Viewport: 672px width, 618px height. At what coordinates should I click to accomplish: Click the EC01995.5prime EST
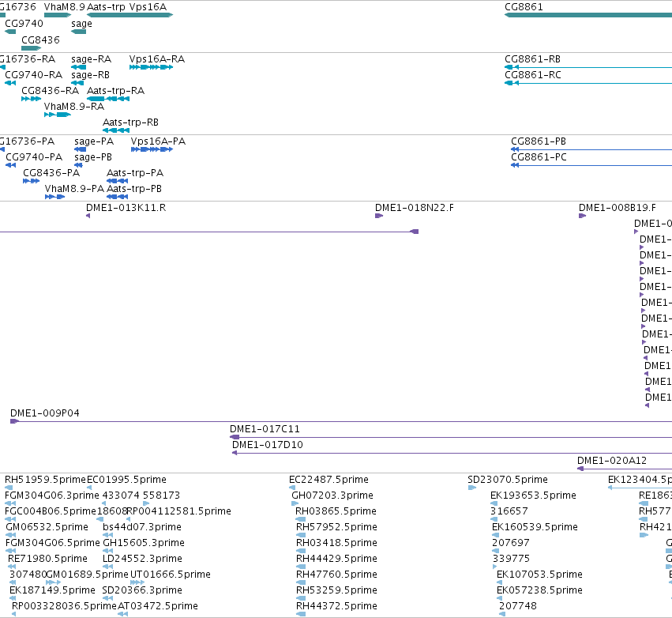[89, 488]
